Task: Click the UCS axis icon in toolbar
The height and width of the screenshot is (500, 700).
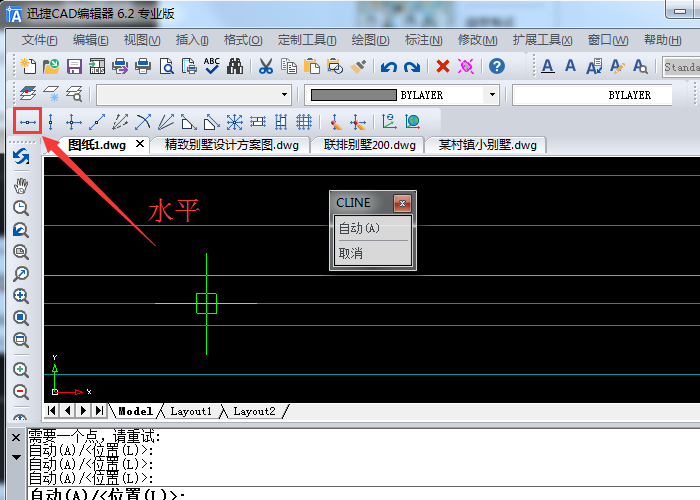Action: (x=389, y=122)
